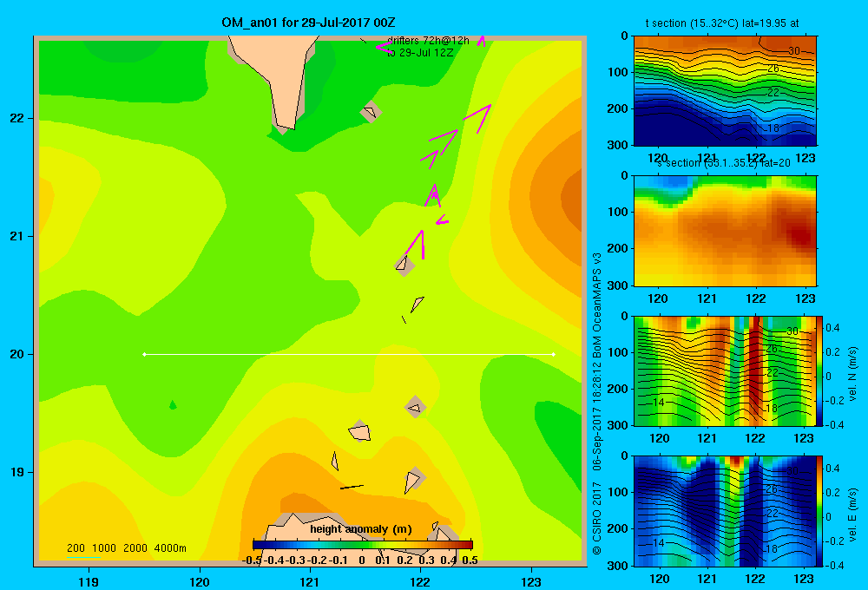The width and height of the screenshot is (868, 590).
Task: Click the 't section (15..32°C)' panel title
Action: click(x=722, y=23)
